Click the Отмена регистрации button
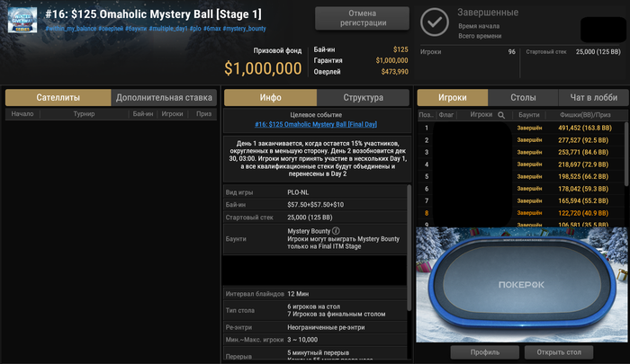This screenshot has height=364, width=630. 362,18
